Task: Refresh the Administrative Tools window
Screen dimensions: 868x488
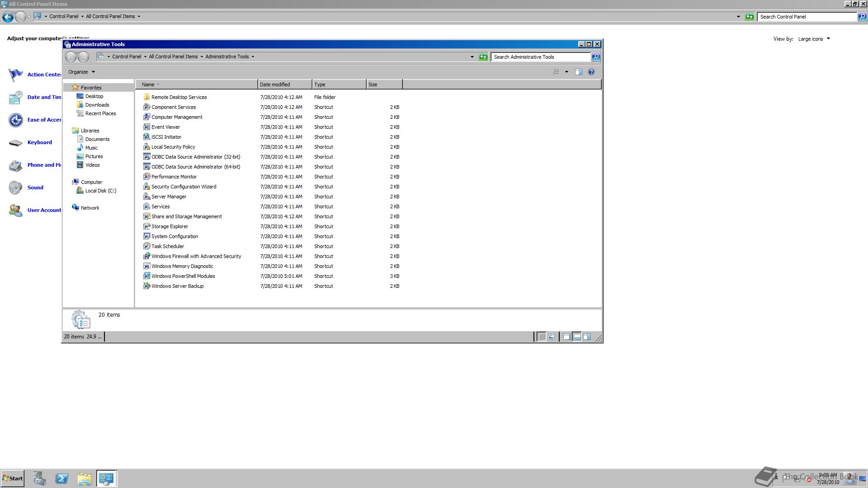Action: click(x=483, y=57)
